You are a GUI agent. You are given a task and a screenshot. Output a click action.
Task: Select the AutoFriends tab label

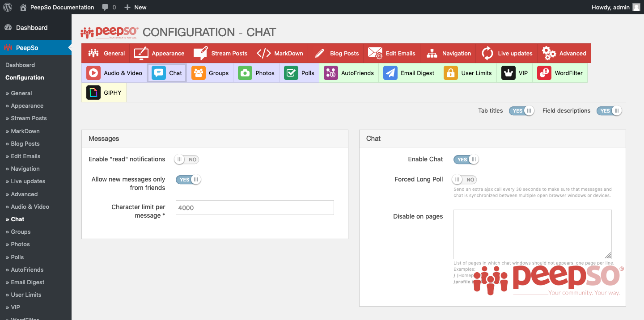357,73
